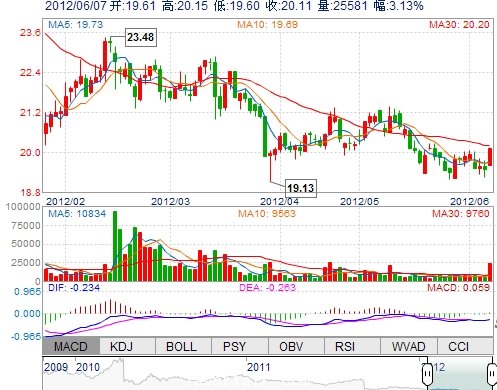Jump to 2010 on the overview timeline
497x390 pixels.
88,367
